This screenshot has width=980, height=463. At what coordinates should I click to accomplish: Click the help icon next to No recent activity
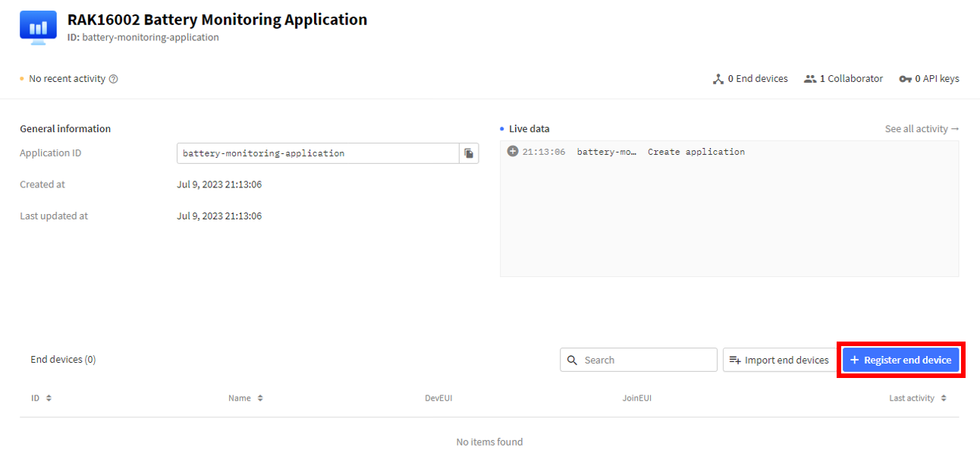(114, 79)
